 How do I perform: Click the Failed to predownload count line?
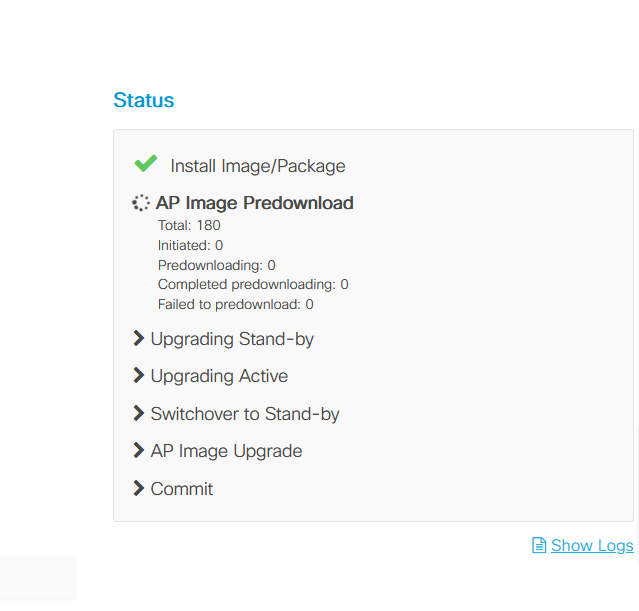coord(235,304)
